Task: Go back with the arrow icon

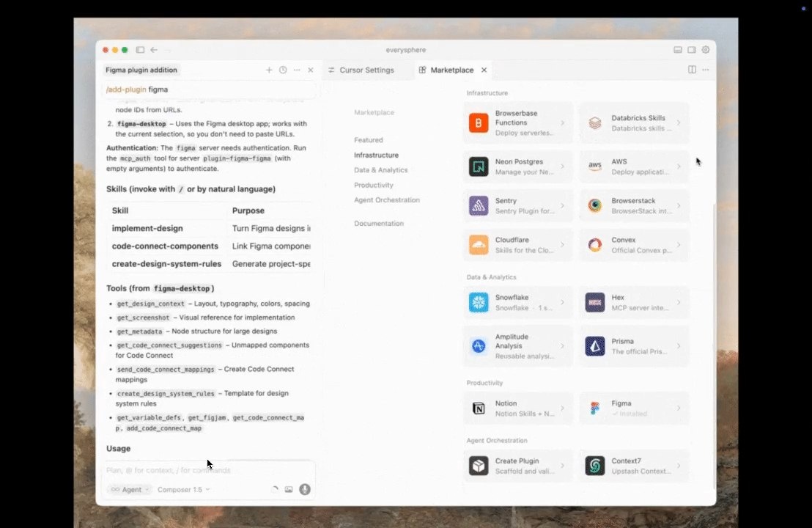Action: (x=154, y=50)
